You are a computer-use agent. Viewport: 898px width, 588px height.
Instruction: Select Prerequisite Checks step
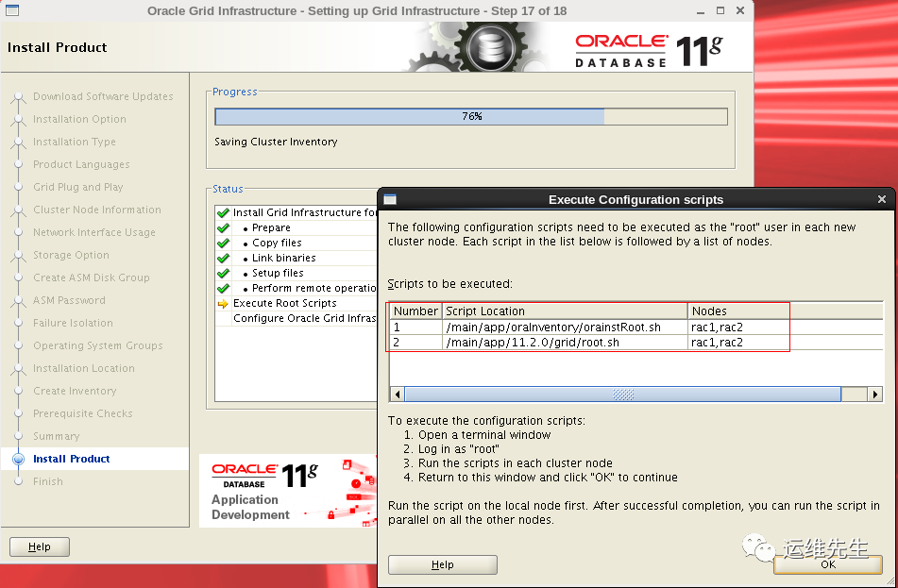pyautogui.click(x=82, y=413)
